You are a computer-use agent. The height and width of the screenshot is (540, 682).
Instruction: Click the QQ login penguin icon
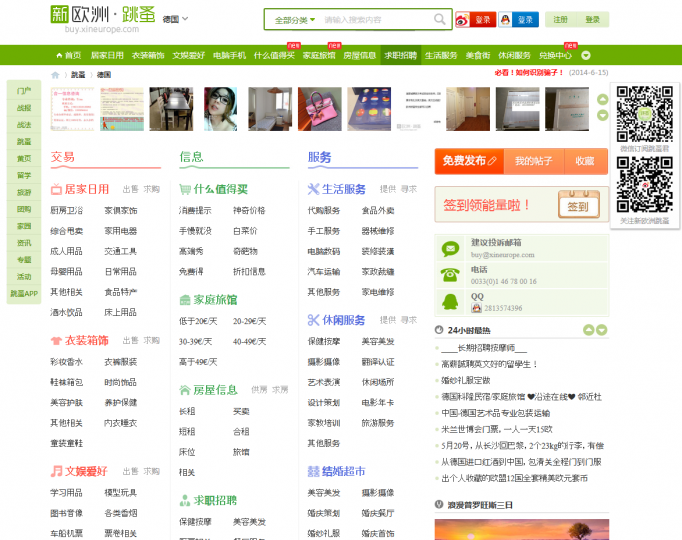[506, 19]
